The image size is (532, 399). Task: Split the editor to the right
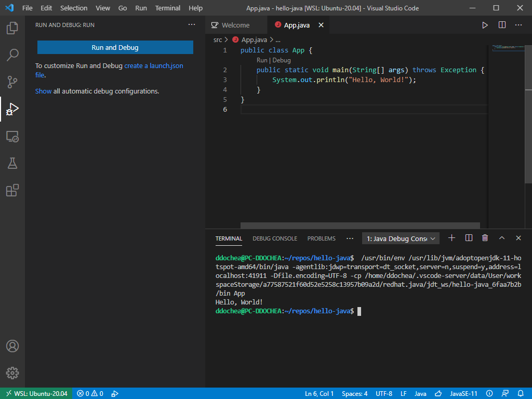(502, 25)
